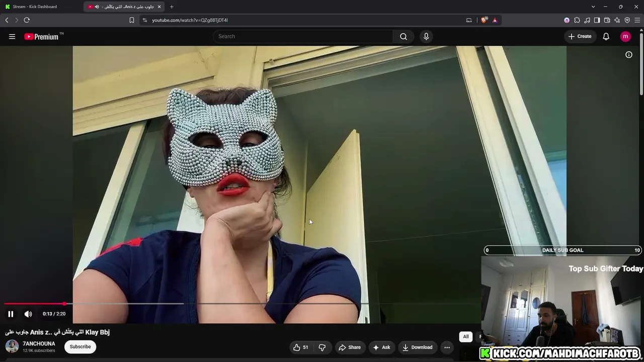This screenshot has height=362, width=644.
Task: Open the Share dialog
Action: point(350,347)
